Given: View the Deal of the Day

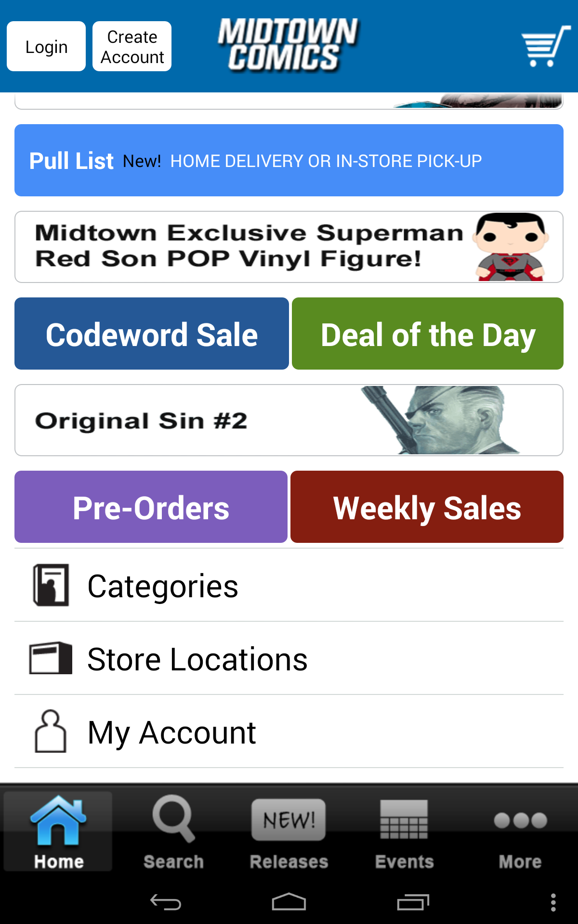Looking at the screenshot, I should 428,334.
